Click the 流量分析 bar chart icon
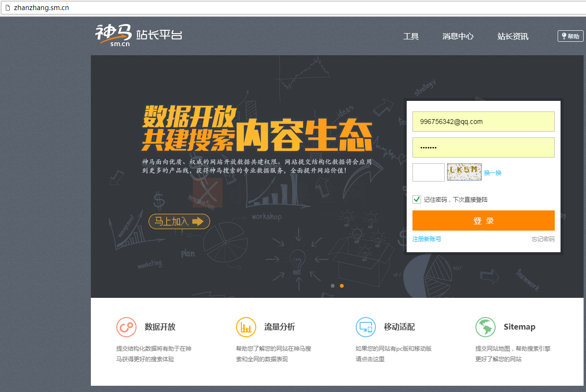This screenshot has width=586, height=392. [246, 327]
